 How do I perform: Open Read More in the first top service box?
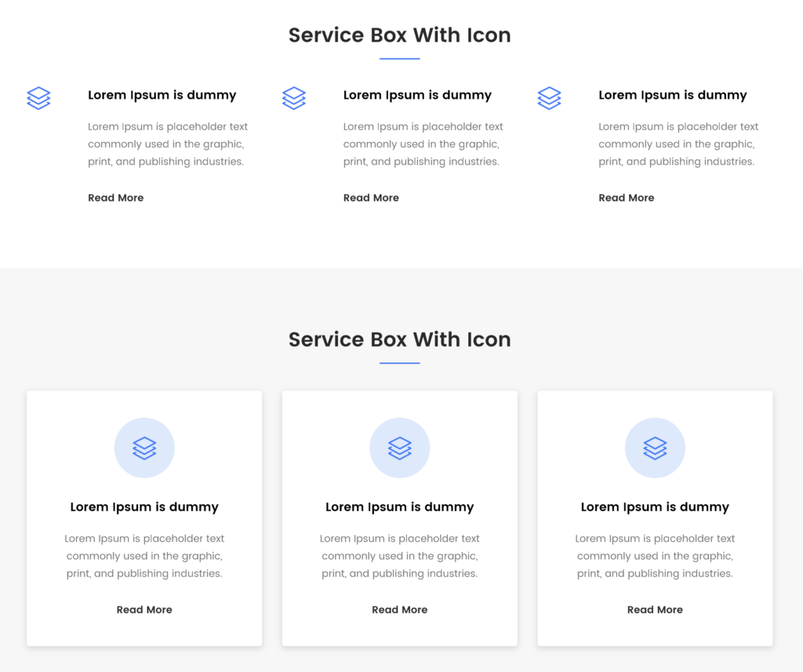(x=115, y=198)
